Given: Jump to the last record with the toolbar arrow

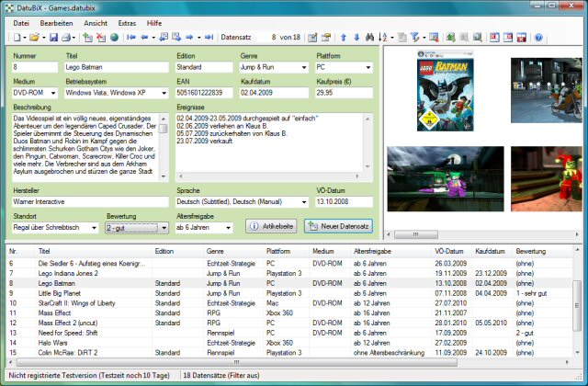Looking at the screenshot, I should (x=209, y=38).
